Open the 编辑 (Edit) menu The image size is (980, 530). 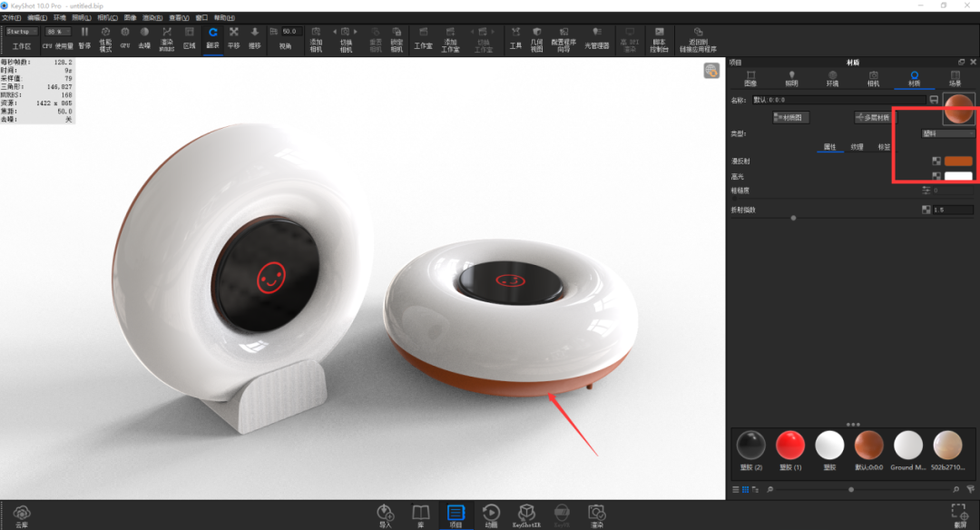(x=37, y=17)
